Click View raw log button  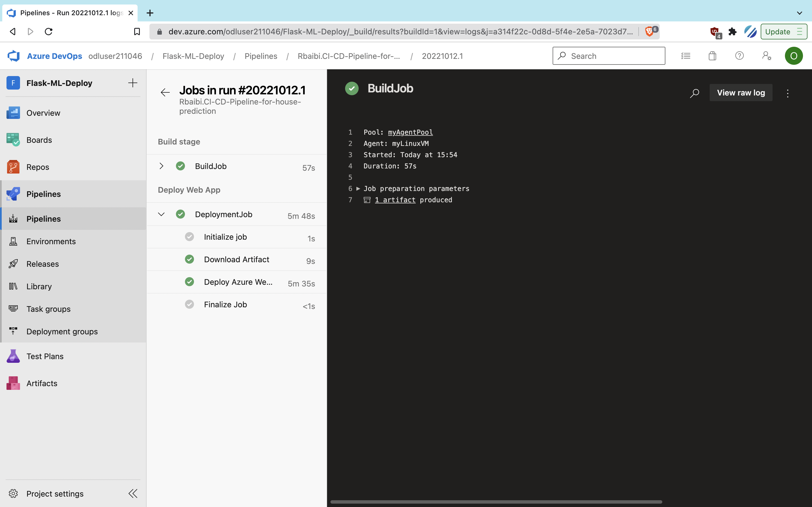741,93
